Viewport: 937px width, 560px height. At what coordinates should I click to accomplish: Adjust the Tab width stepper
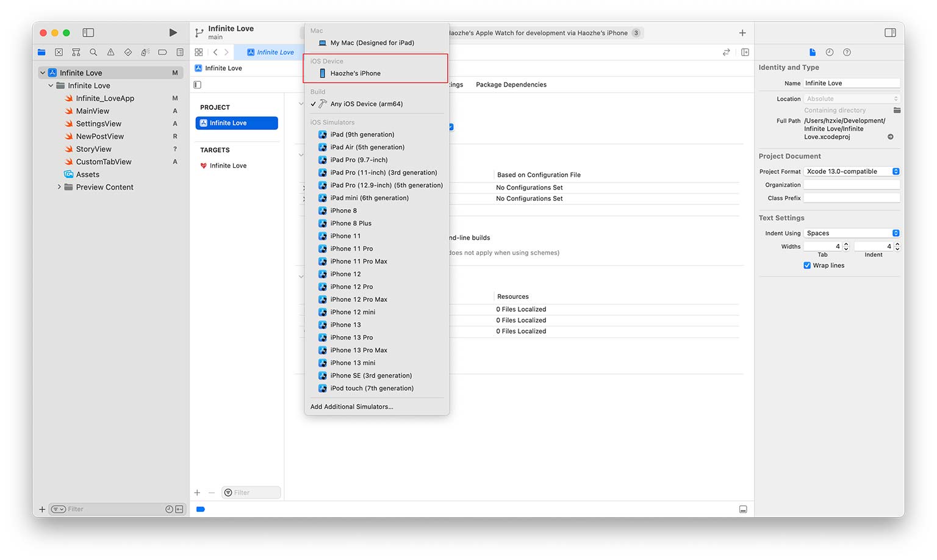[x=846, y=246]
